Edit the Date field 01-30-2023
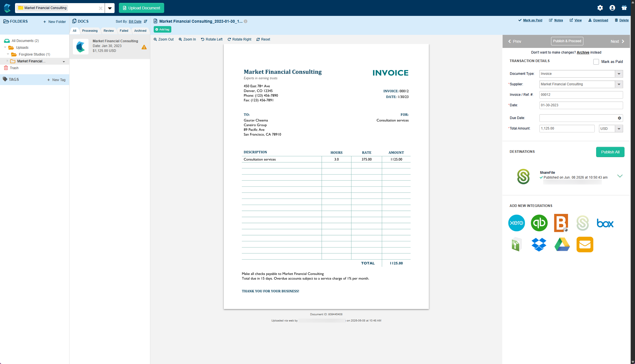 pos(581,105)
